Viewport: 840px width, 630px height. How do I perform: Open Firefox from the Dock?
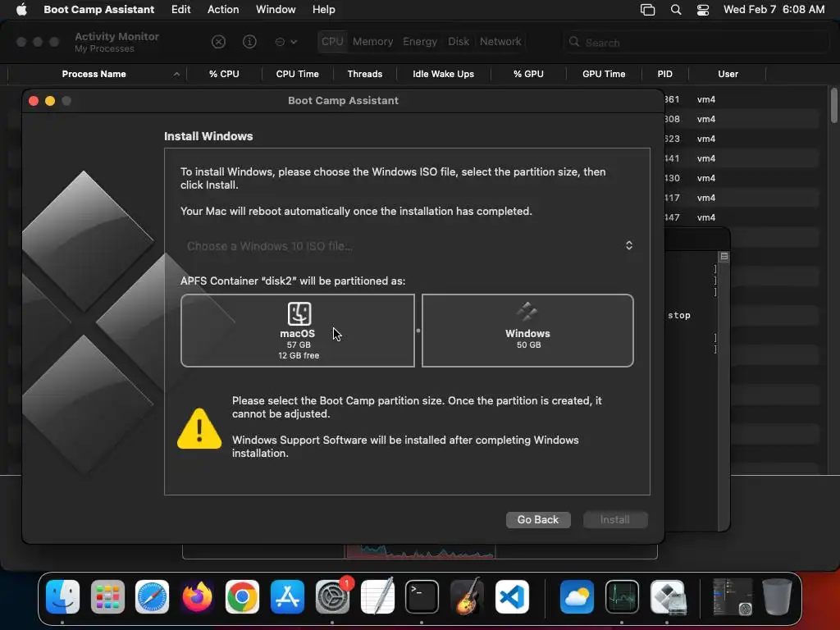[197, 596]
